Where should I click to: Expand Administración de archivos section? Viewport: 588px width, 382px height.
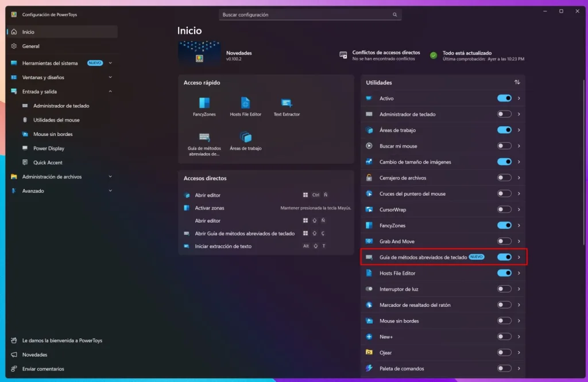pyautogui.click(x=110, y=177)
